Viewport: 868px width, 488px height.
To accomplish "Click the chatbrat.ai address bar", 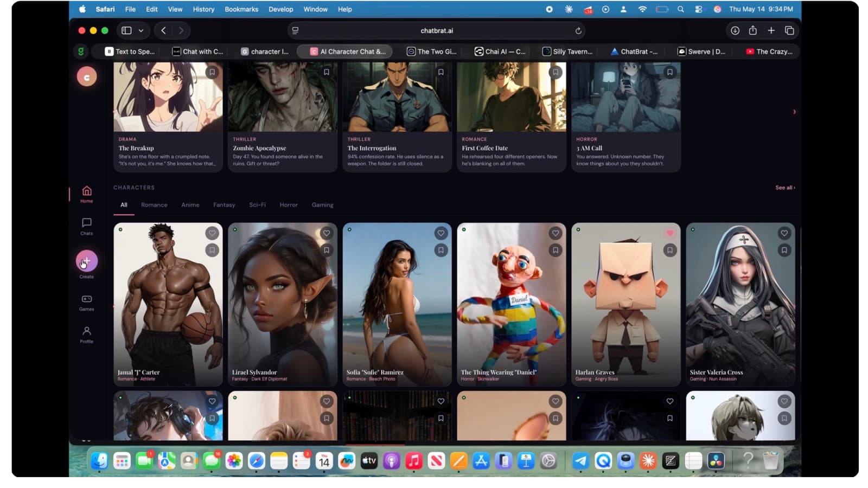I will click(x=437, y=31).
